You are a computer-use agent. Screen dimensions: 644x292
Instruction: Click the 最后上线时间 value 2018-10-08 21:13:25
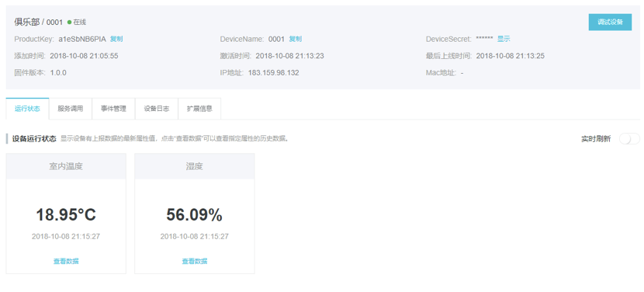[510, 56]
